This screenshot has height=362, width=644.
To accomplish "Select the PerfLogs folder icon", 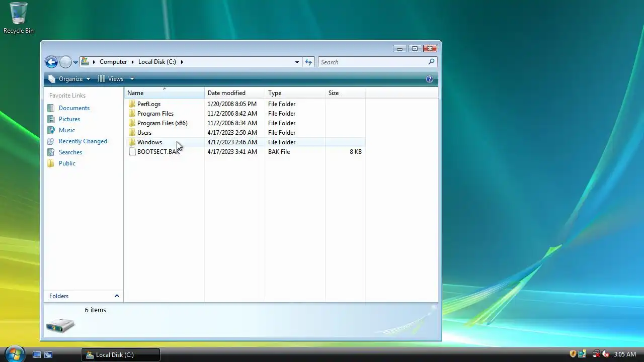I will tap(132, 104).
